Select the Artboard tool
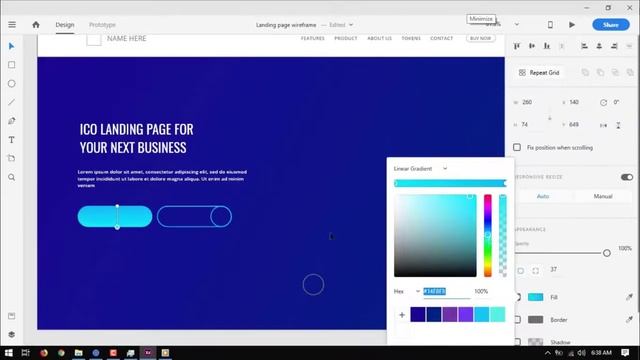The height and width of the screenshot is (360, 640). pyautogui.click(x=11, y=158)
